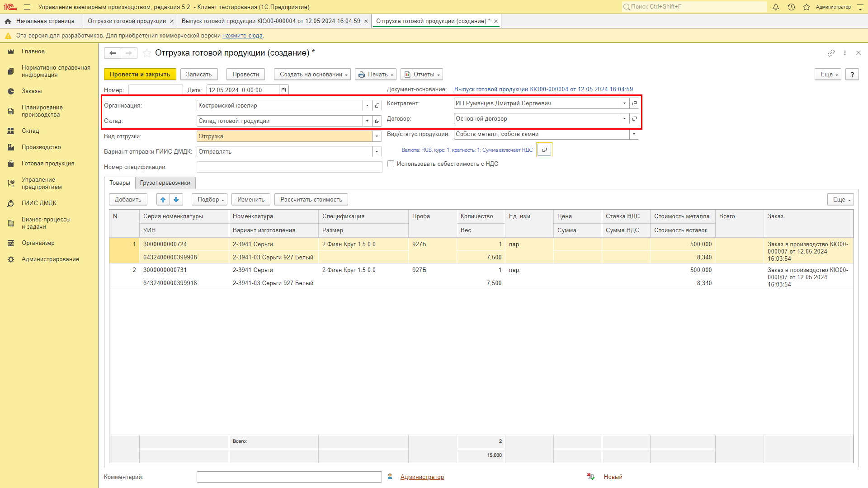Screen dimensions: 868x488
Task: Select the Товары tab
Action: click(x=119, y=183)
